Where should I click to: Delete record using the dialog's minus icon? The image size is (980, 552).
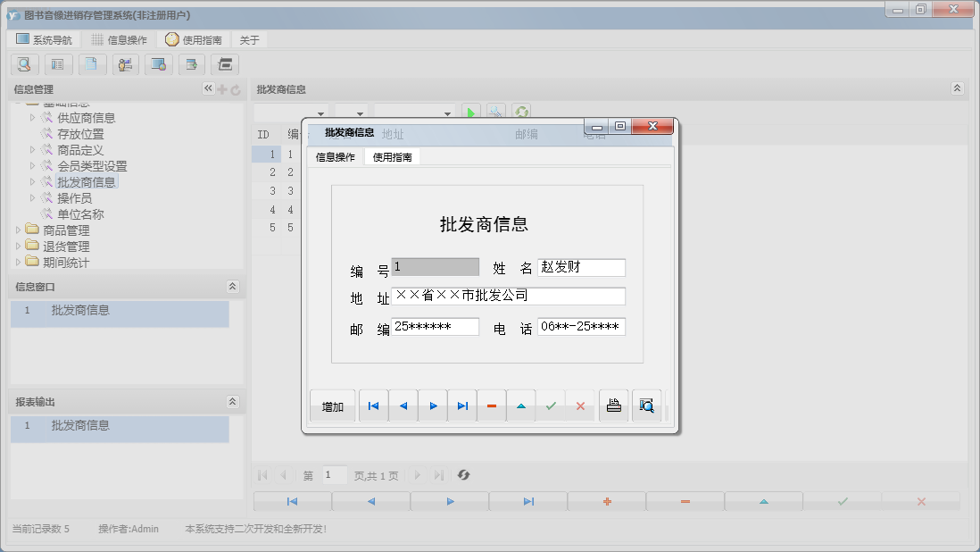492,406
